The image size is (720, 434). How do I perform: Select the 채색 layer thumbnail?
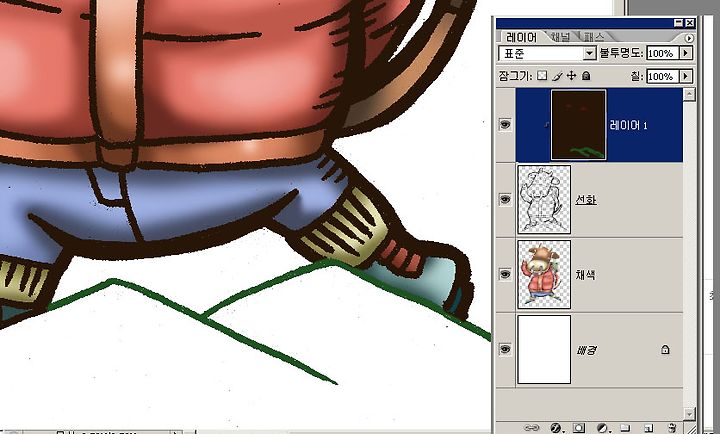(544, 275)
